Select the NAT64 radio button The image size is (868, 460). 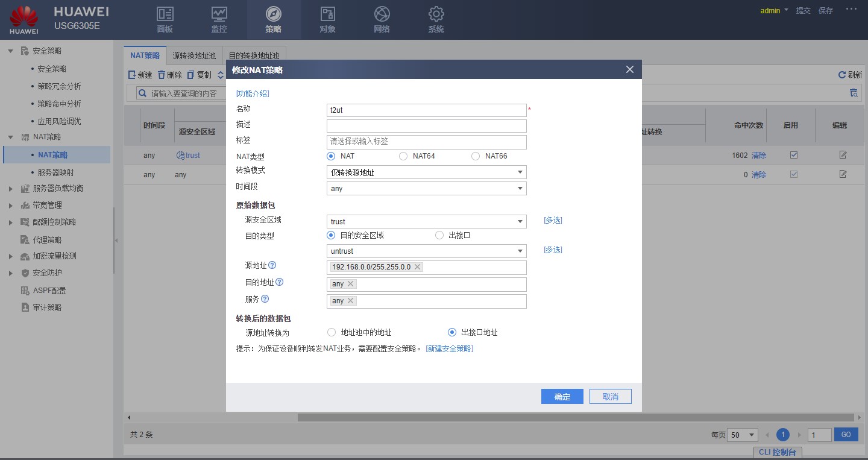coord(403,156)
